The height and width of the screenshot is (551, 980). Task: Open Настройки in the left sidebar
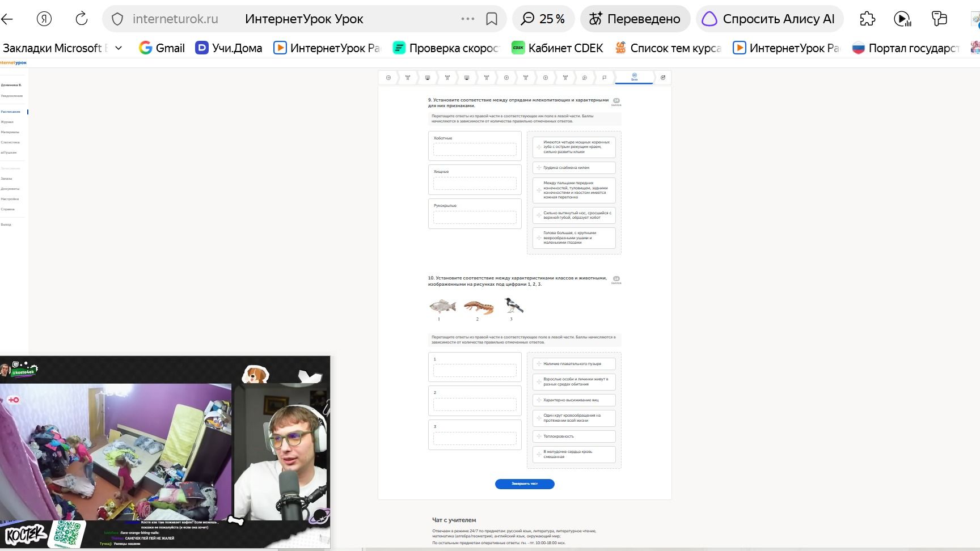(10, 199)
